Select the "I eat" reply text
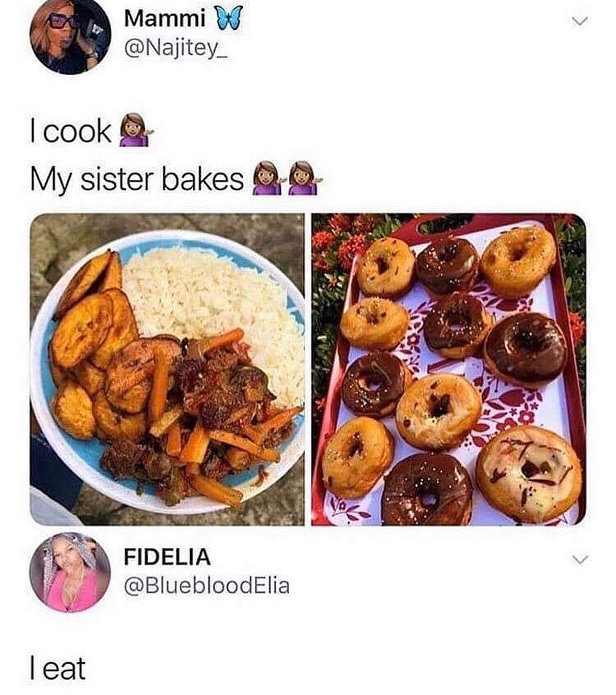Image resolution: width=616 pixels, height=695 pixels. 58,668
